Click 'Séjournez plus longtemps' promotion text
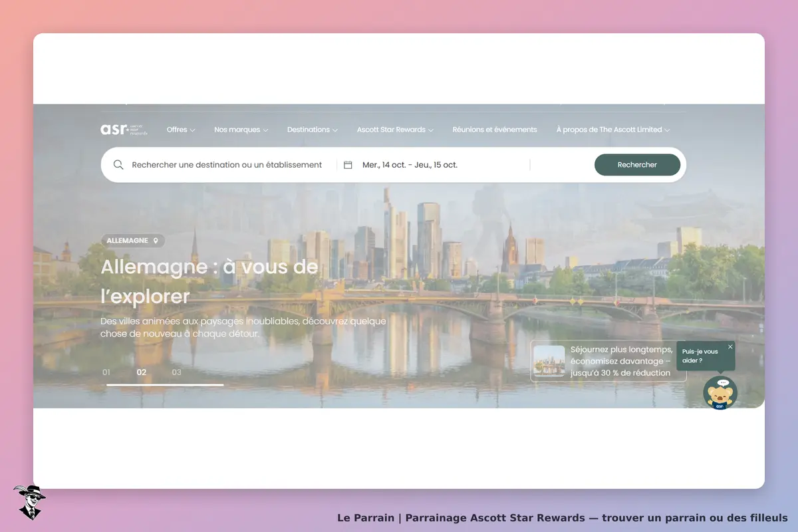798x532 pixels. pyautogui.click(x=621, y=361)
